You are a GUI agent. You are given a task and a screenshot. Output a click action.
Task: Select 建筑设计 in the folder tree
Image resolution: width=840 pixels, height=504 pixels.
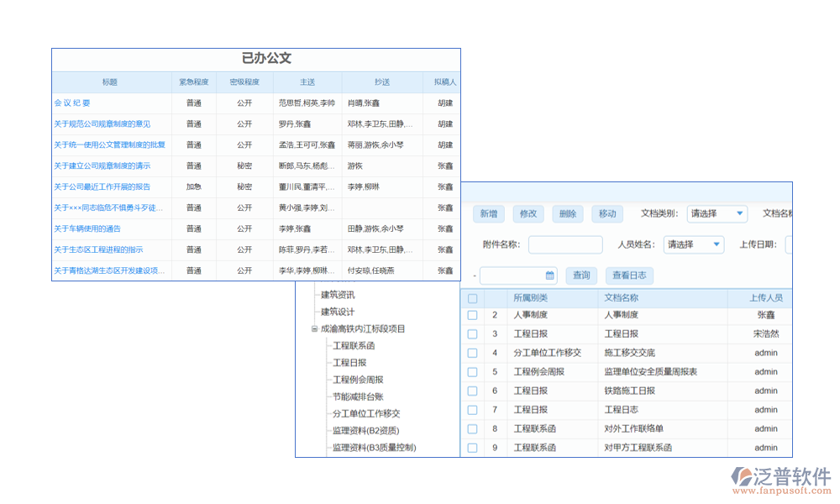point(338,312)
